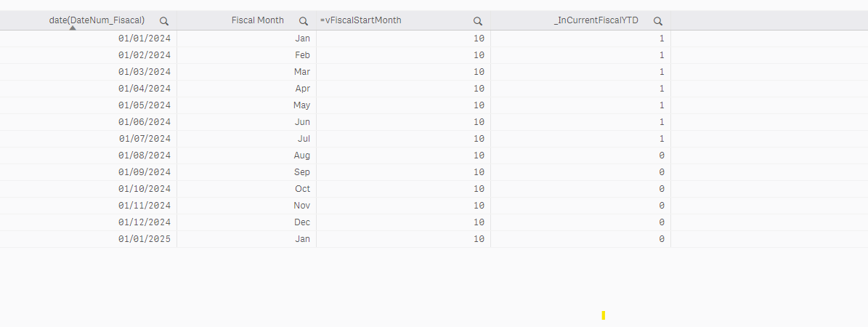Image resolution: width=868 pixels, height=327 pixels.
Task: Select the Oct fiscal month cell
Action: [302, 189]
